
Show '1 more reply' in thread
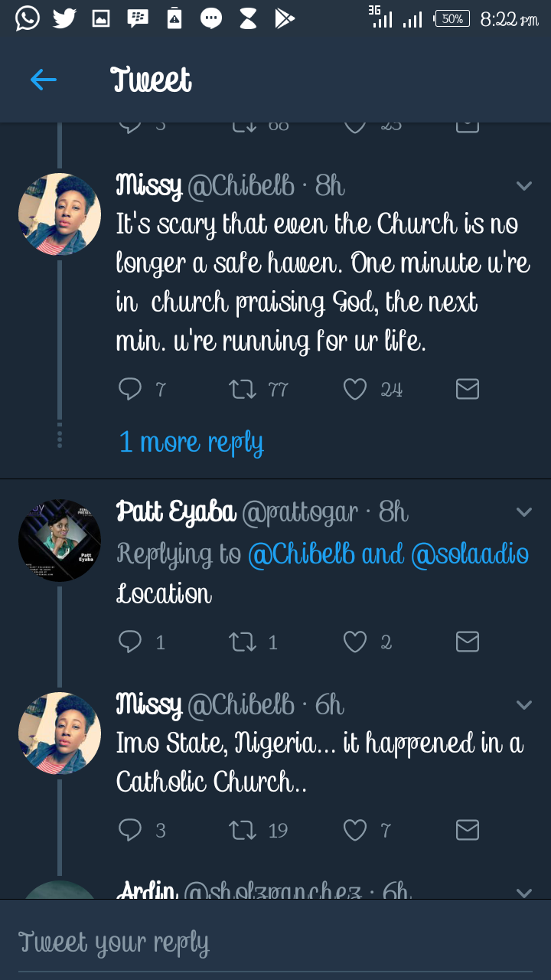pyautogui.click(x=191, y=443)
